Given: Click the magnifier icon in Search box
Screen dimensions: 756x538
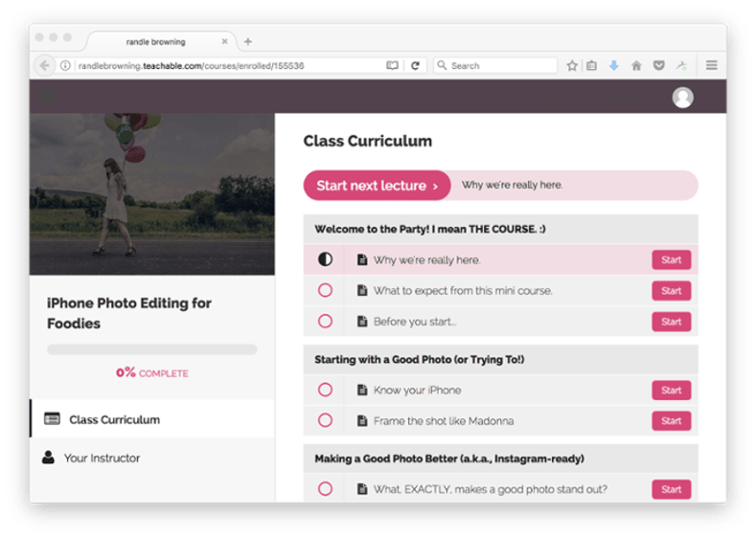Looking at the screenshot, I should (441, 65).
